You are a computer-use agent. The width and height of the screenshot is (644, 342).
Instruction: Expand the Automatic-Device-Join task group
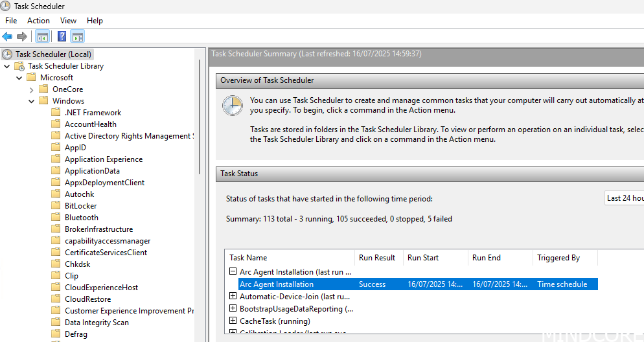pyautogui.click(x=233, y=296)
